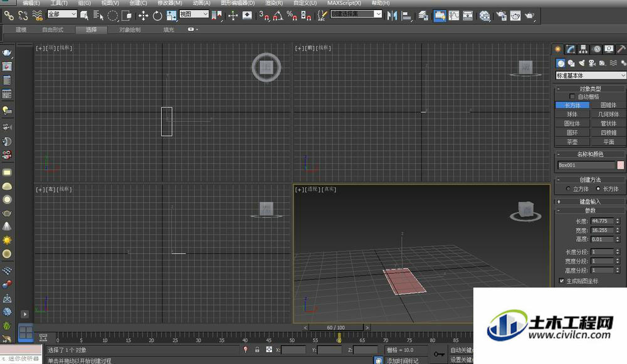The width and height of the screenshot is (627, 364).
Task: Click the 茶壶 object type button
Action: (572, 142)
